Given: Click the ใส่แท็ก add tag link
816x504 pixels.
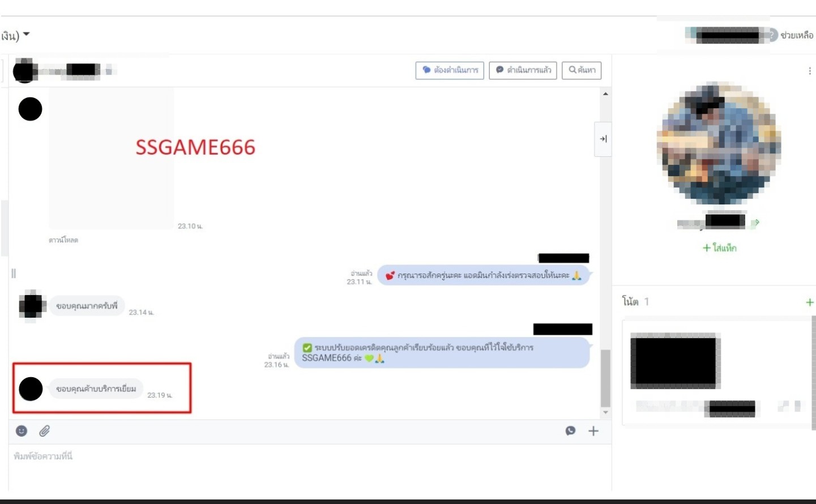Looking at the screenshot, I should 719,248.
